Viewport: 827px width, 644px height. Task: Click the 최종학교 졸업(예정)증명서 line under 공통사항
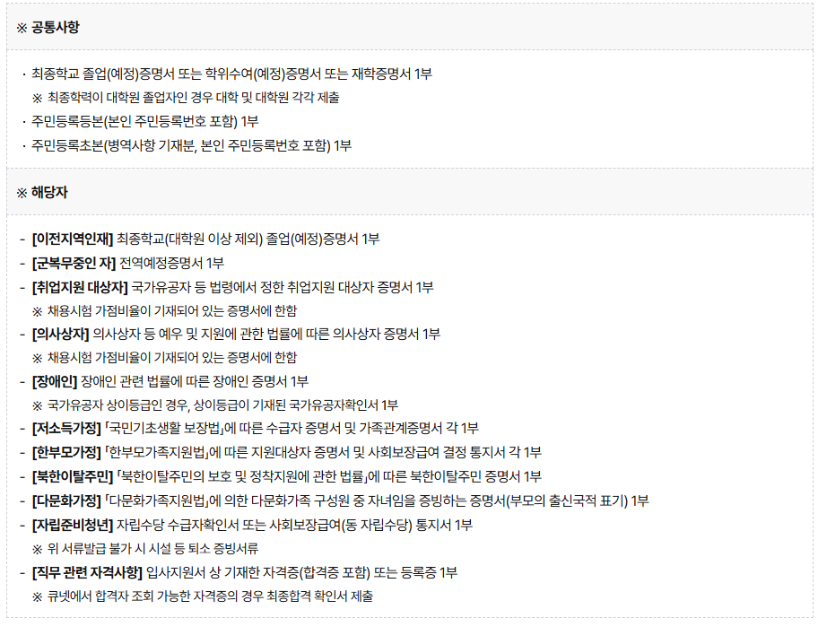pyautogui.click(x=231, y=74)
